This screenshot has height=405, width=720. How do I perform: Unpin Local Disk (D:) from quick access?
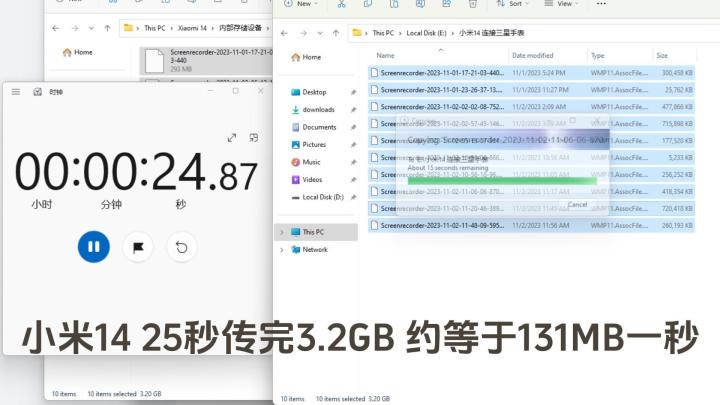click(x=353, y=197)
